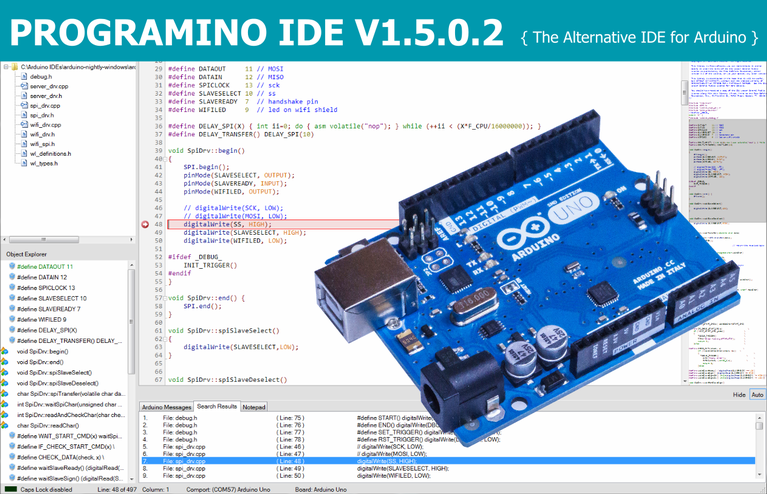Click the file tree scroll-left arrow
The height and width of the screenshot is (494, 767).
[x=5, y=240]
